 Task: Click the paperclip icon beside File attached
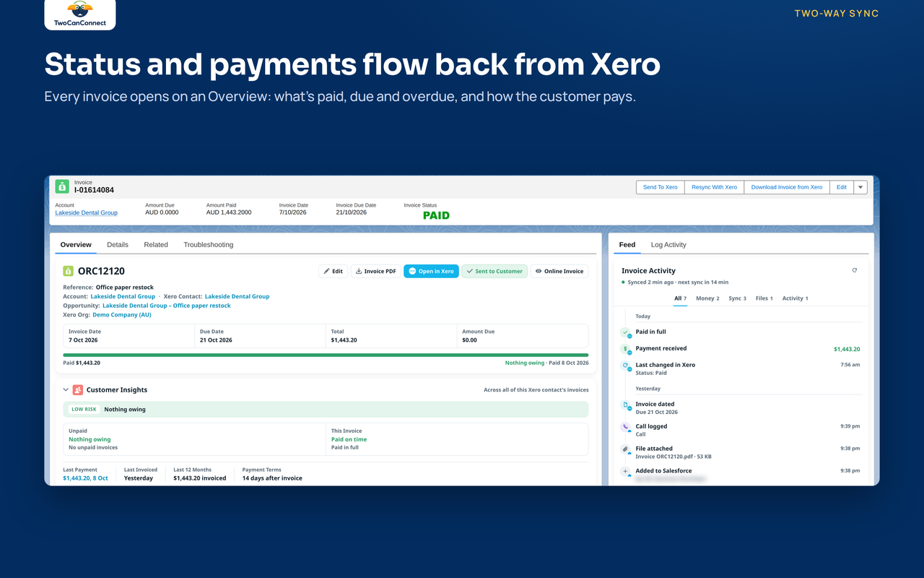[x=625, y=449]
